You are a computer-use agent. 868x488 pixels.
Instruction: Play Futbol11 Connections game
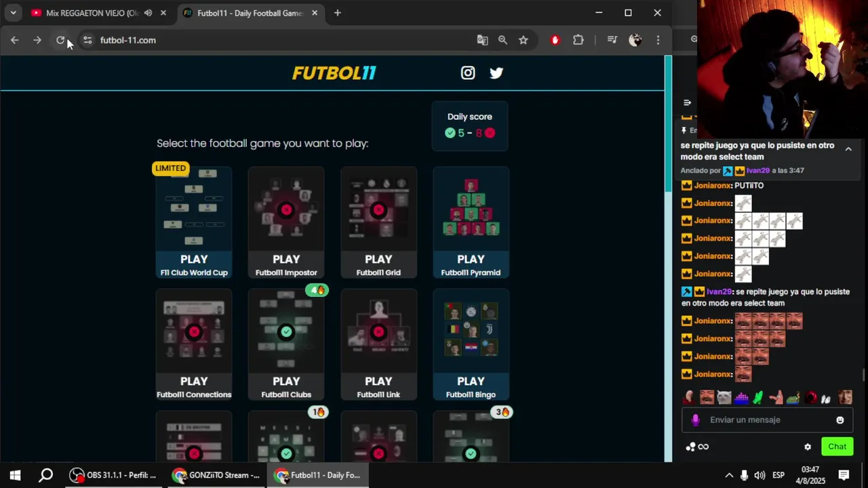click(194, 344)
